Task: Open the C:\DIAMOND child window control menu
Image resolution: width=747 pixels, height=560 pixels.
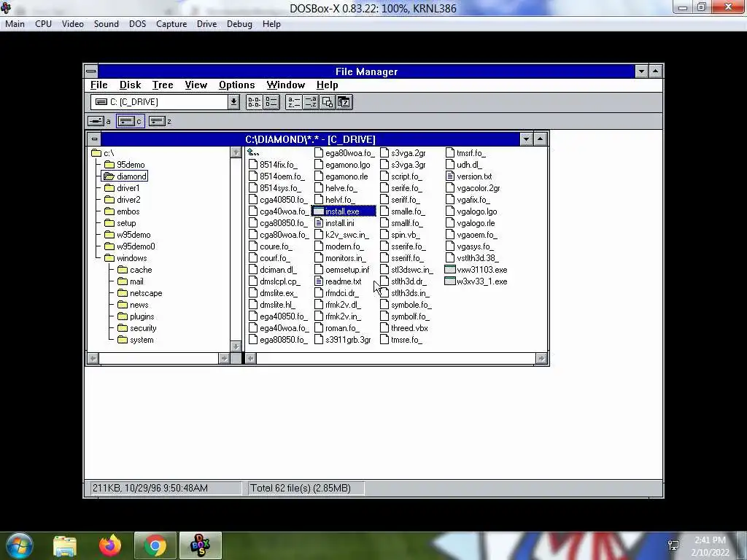Action: 94,139
